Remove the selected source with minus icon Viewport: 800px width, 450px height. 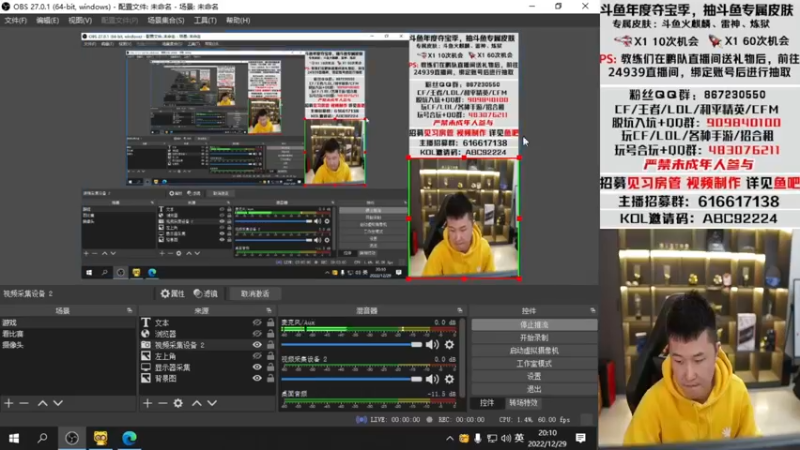pos(162,403)
